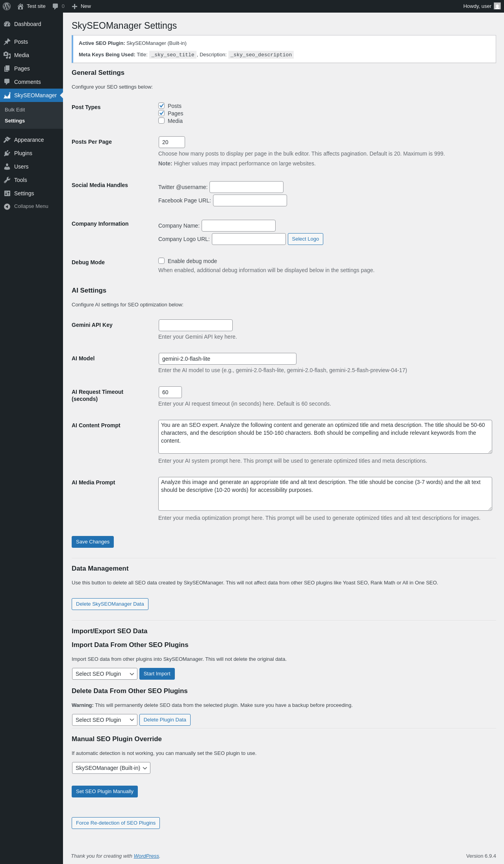This screenshot has width=504, height=864.
Task: Focus the Gemini API Key field
Action: 195,325
